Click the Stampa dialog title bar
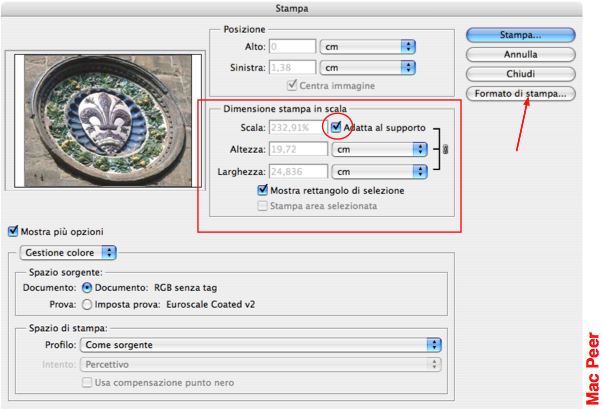Viewport: 603px width, 409px height. [x=292, y=8]
